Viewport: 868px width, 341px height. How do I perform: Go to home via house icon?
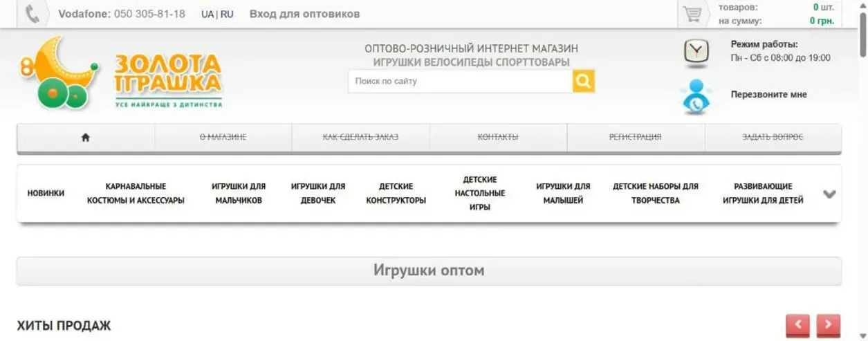pyautogui.click(x=86, y=137)
